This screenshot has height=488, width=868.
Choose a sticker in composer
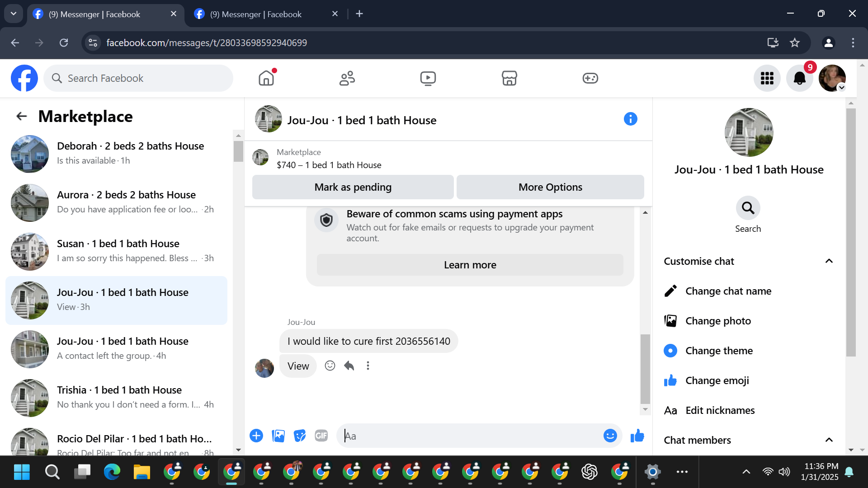coord(300,436)
